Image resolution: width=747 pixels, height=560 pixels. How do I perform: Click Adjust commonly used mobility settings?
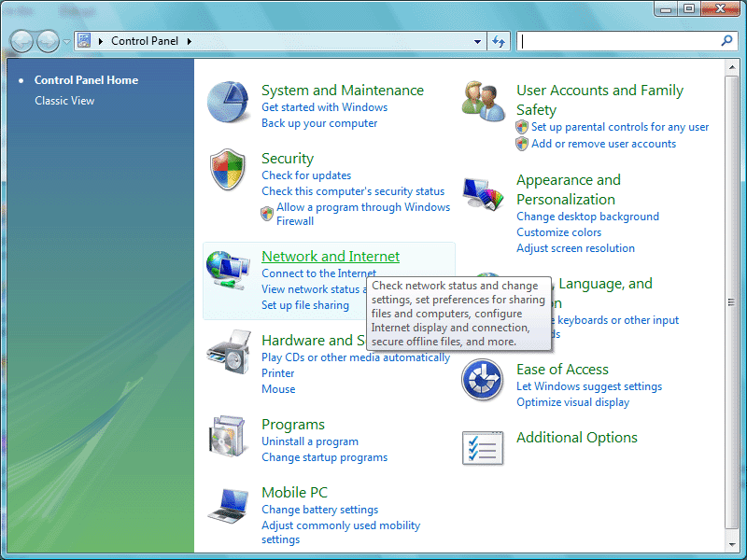pos(341,532)
